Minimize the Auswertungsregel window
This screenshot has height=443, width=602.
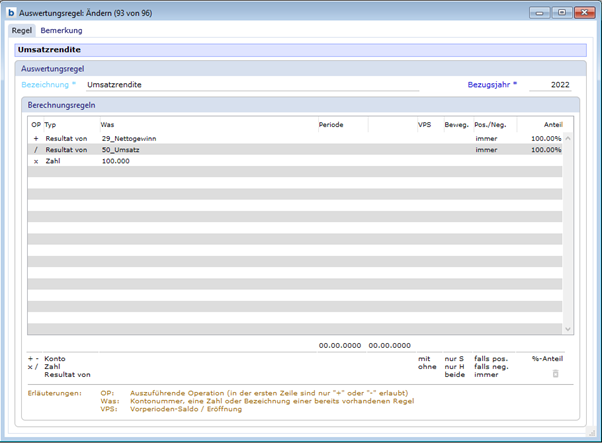click(x=541, y=12)
